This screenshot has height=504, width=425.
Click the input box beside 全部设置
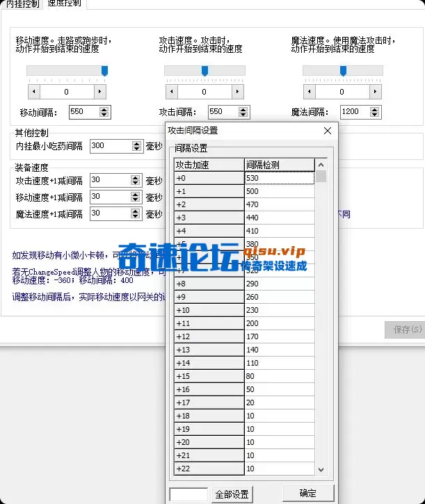click(x=189, y=494)
